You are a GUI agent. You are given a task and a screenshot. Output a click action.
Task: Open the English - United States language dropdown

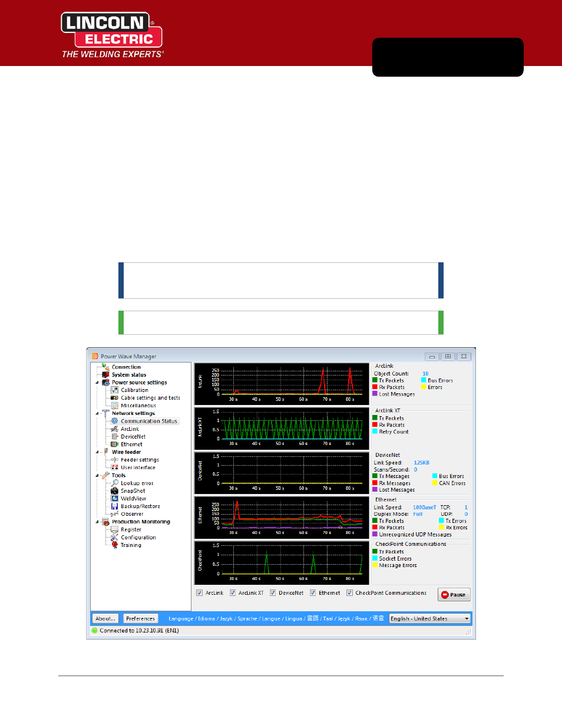(x=429, y=618)
